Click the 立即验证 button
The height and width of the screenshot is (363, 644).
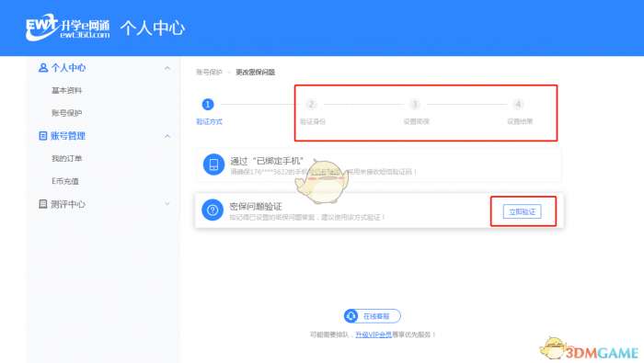click(x=522, y=211)
